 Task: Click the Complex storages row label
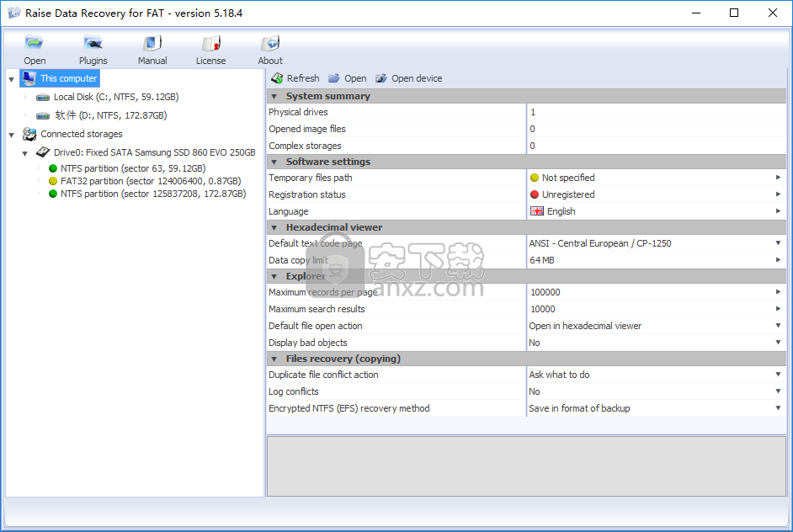tap(305, 146)
